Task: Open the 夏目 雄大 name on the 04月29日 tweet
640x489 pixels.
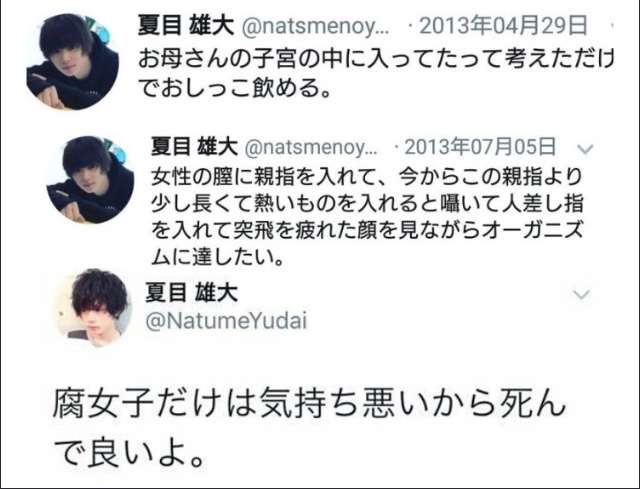Action: point(186,25)
